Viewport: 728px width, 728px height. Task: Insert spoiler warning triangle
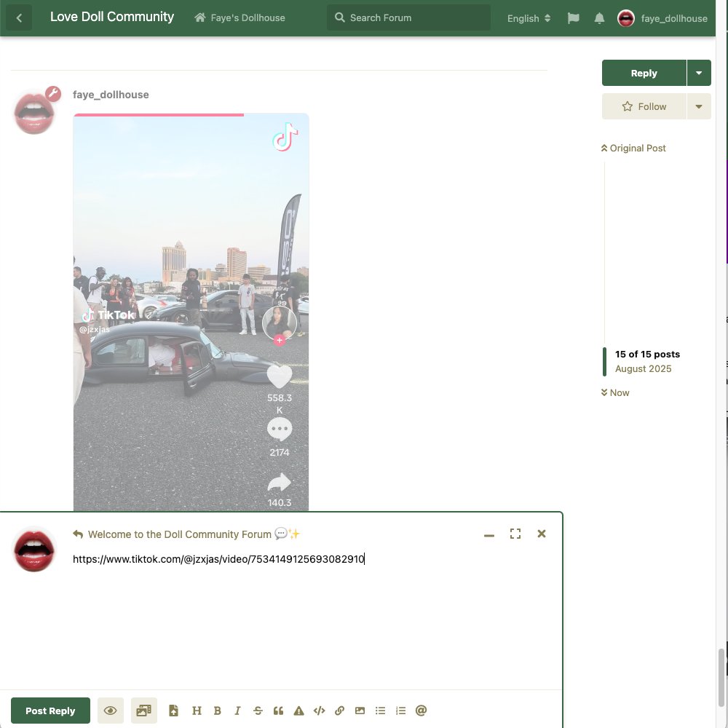tap(298, 711)
